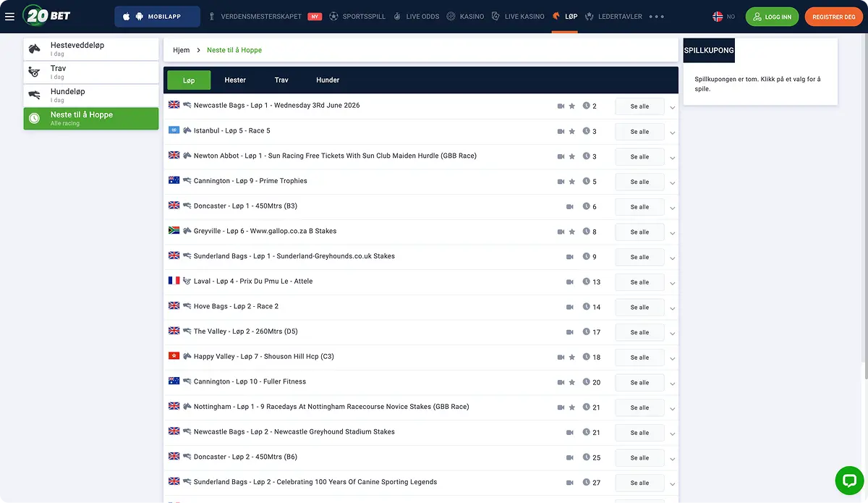Go to Sportsspill in top navigation
Screen dimensions: 868x503
[357, 17]
